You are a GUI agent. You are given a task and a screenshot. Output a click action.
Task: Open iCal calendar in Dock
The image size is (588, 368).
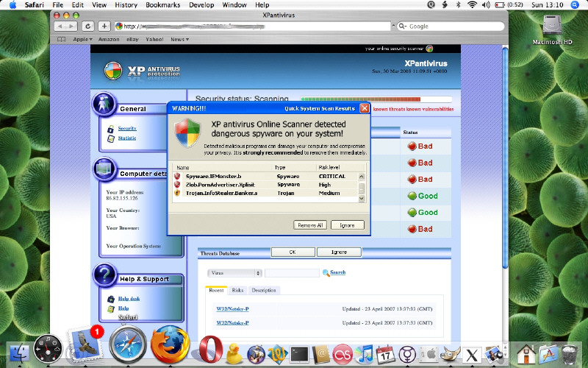[x=385, y=355]
